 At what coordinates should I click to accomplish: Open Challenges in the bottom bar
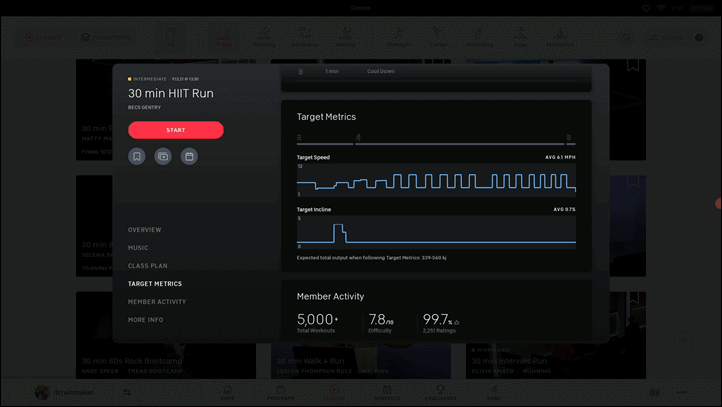click(x=441, y=393)
